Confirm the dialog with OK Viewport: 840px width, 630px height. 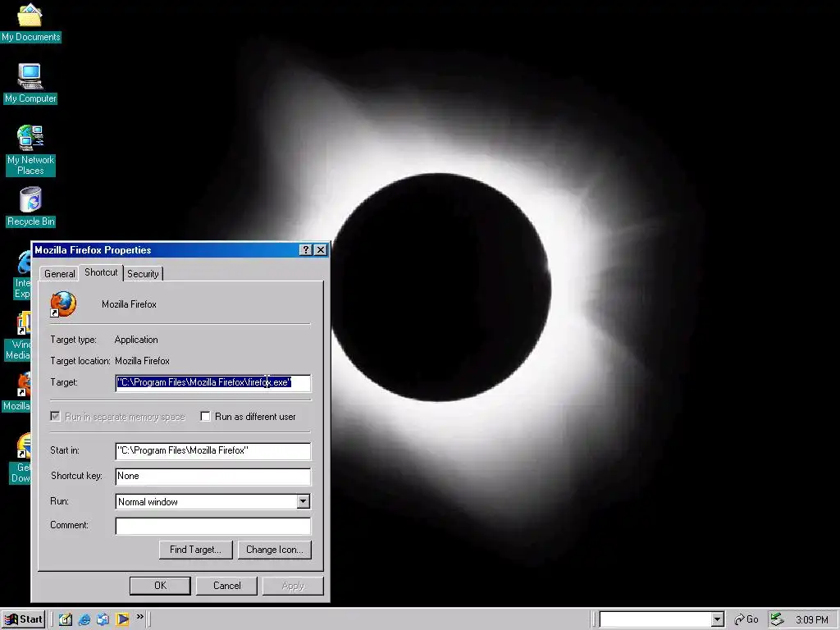(160, 586)
